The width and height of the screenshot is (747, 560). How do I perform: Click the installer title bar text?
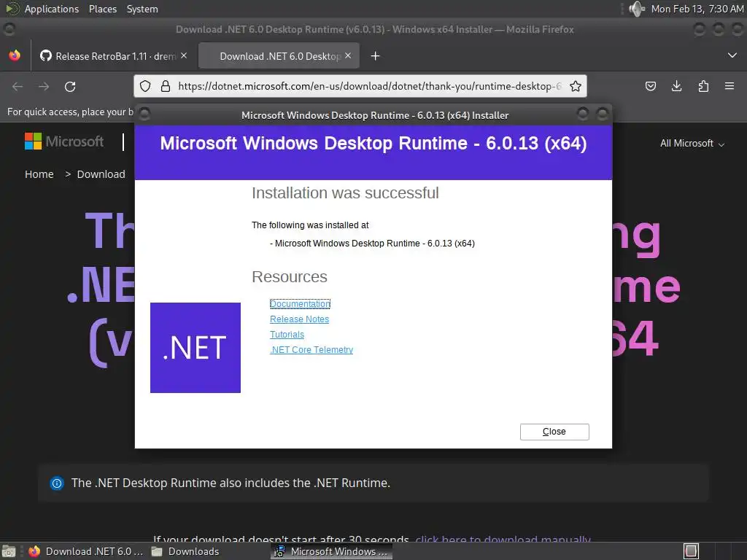375,115
